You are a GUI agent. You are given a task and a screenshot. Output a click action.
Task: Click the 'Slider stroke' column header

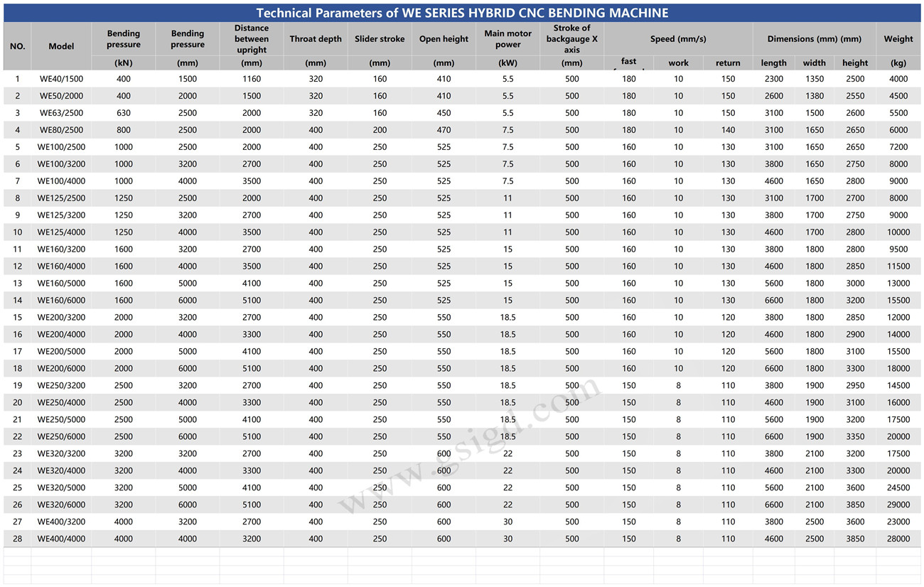coord(380,39)
